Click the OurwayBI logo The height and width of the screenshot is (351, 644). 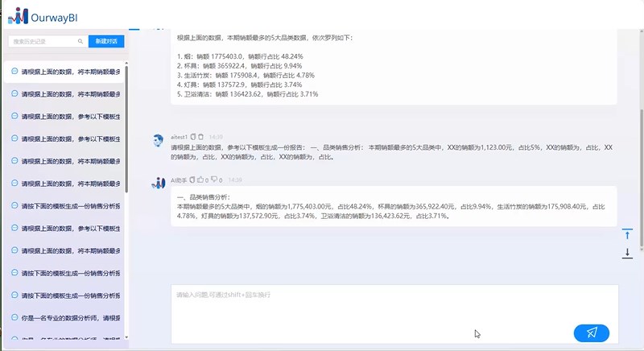pos(43,16)
